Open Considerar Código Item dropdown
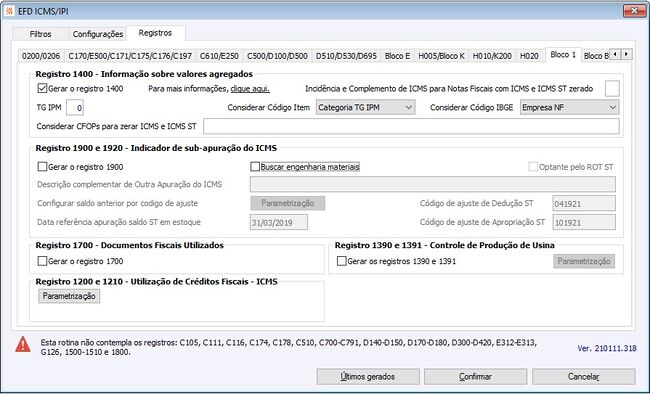Viewport: 650px width, 394px height. [x=365, y=107]
